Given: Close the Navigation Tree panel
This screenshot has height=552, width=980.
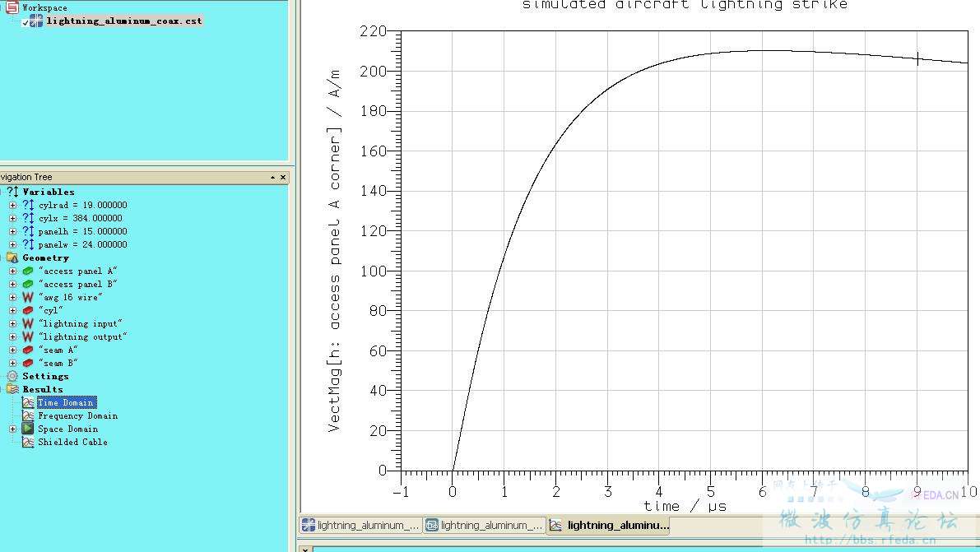Looking at the screenshot, I should (282, 177).
